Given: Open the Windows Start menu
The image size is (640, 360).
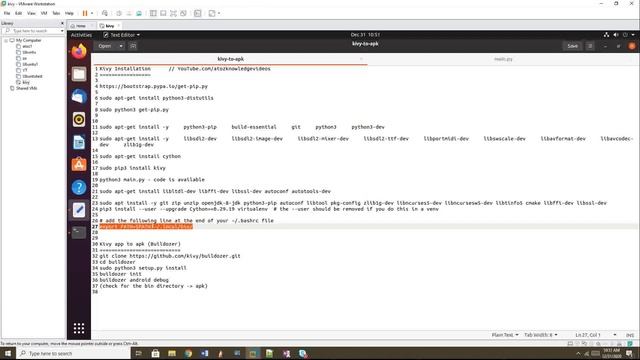Looking at the screenshot, I should coord(8,353).
